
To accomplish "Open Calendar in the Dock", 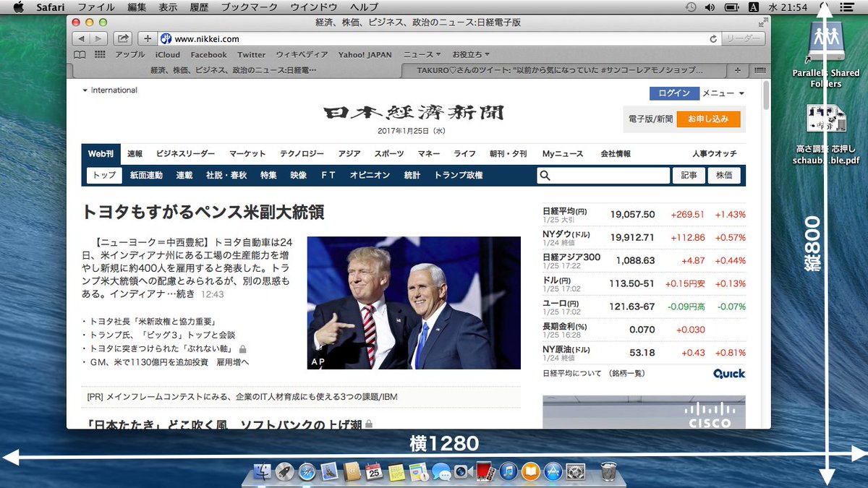I will pos(374,472).
